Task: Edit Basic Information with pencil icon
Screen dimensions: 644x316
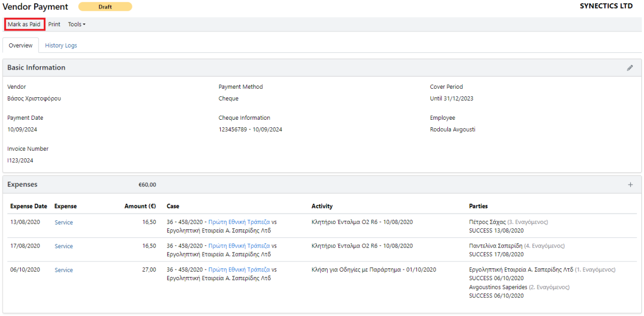Action: [630, 68]
